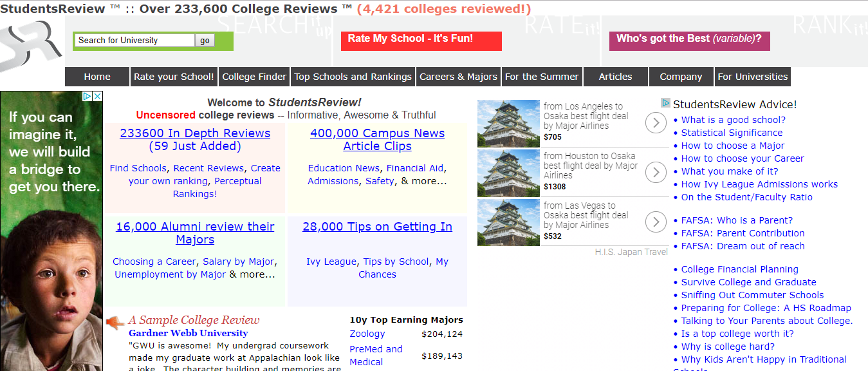
Task: Open 400,000 Campus News Article Clips
Action: pyautogui.click(x=377, y=140)
